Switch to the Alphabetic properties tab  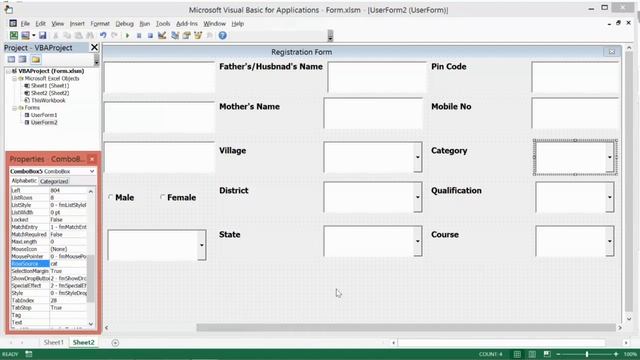pyautogui.click(x=24, y=181)
